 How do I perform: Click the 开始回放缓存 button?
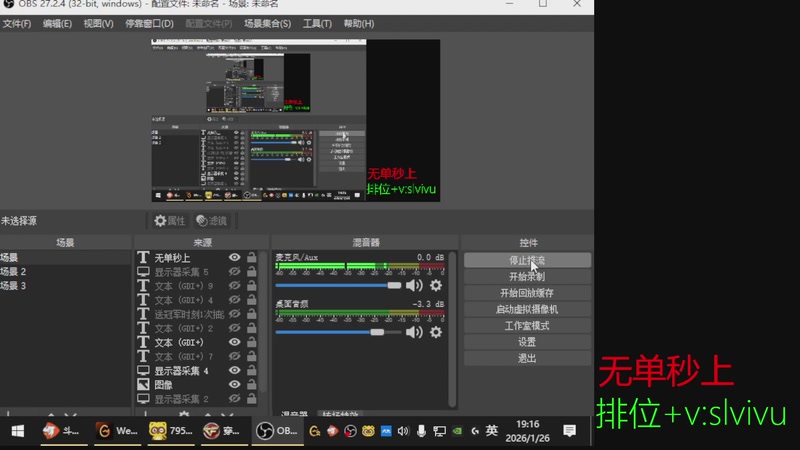(x=528, y=293)
